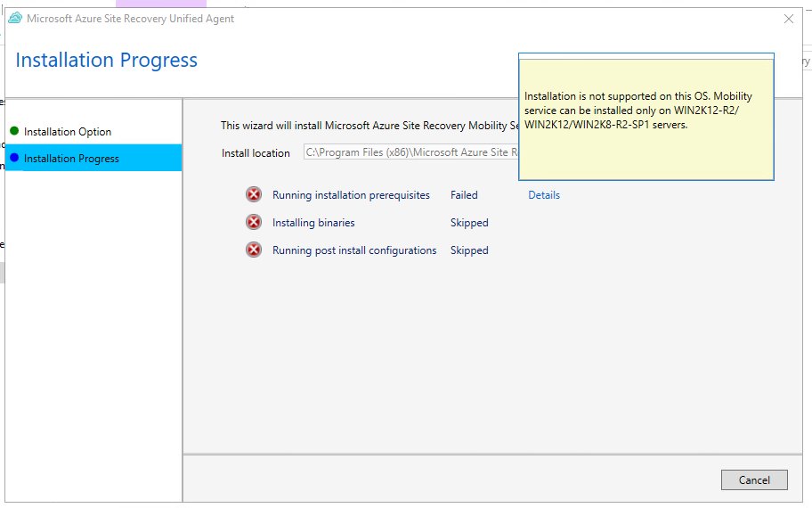Viewport: 812px width, 508px height.
Task: Click the 'Install location' label
Action: coord(256,153)
